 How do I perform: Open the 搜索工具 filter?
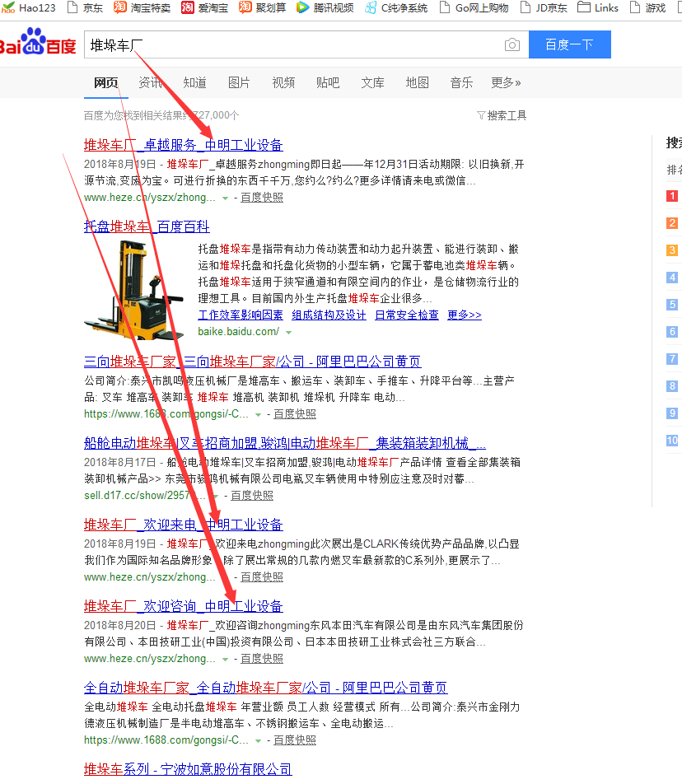pos(502,115)
